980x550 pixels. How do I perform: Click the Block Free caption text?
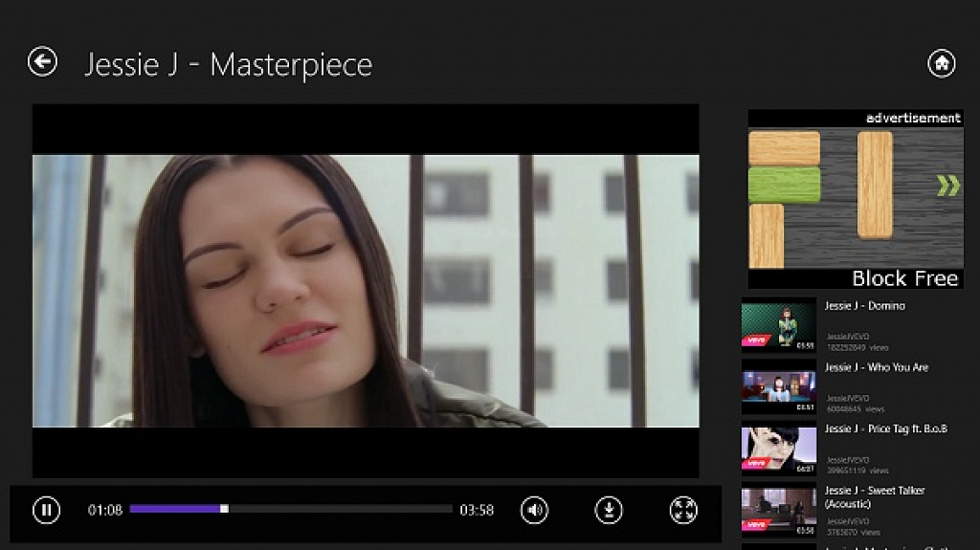point(905,278)
